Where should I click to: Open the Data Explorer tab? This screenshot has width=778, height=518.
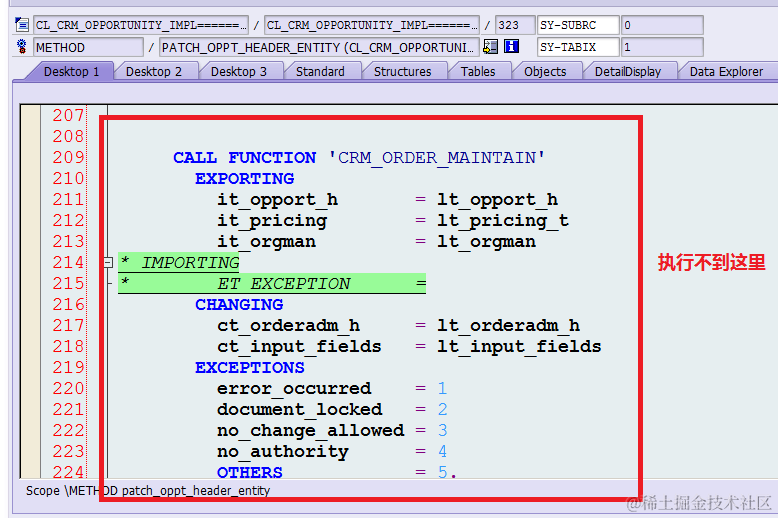[x=726, y=71]
